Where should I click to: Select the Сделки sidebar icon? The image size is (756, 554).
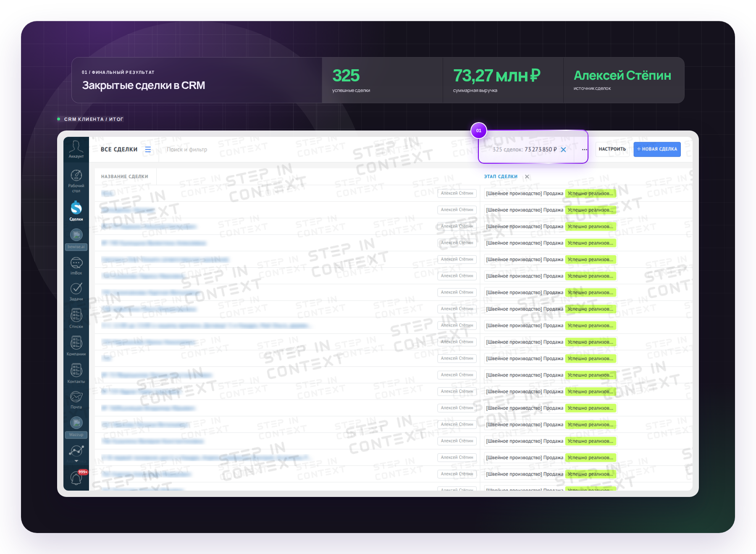click(x=76, y=211)
